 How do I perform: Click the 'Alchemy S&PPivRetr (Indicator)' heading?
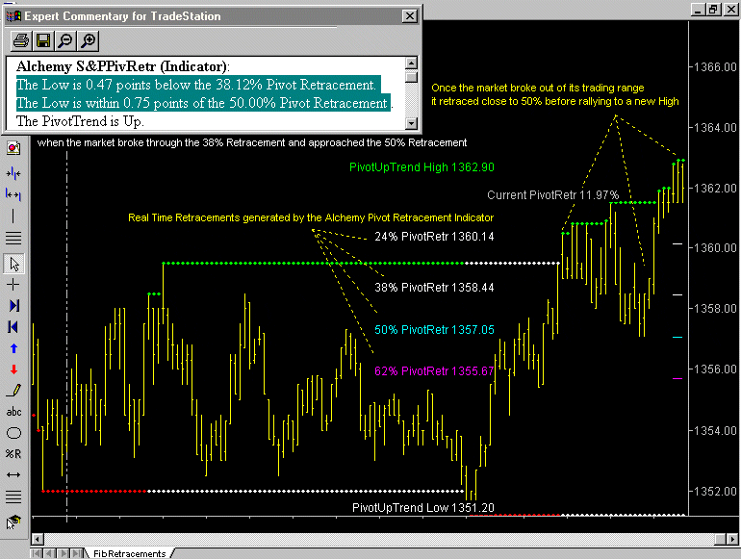coord(123,66)
